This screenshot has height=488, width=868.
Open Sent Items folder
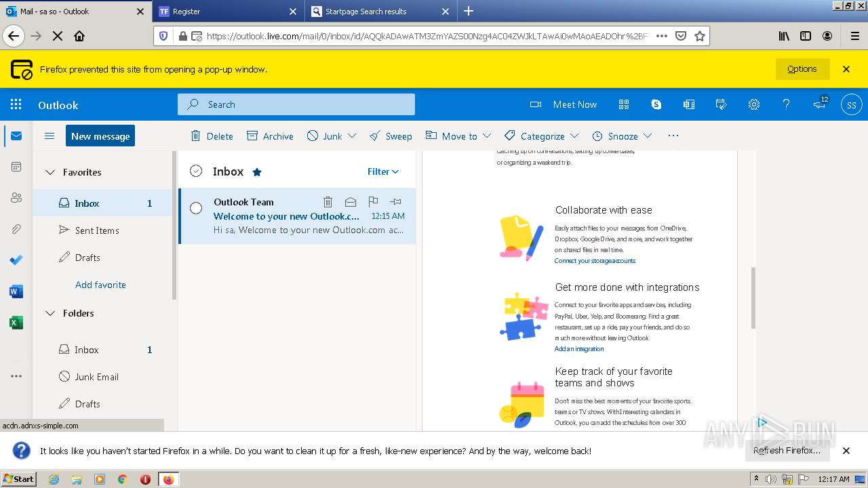(x=103, y=230)
